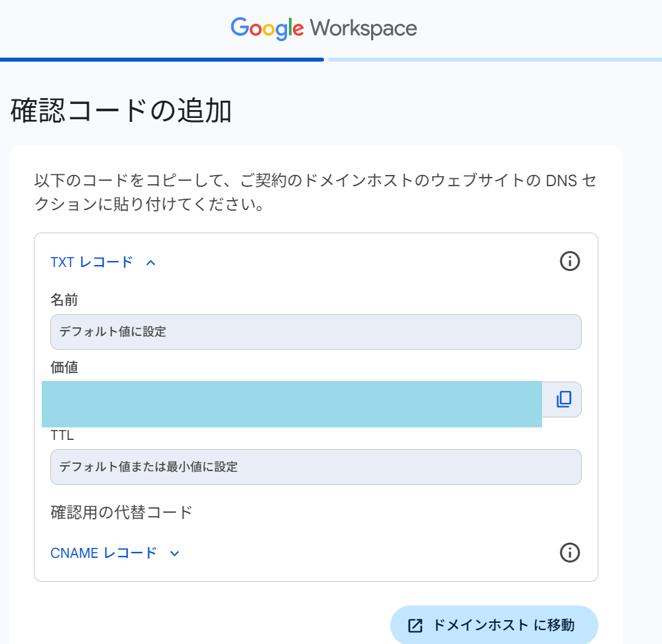Collapse TXT section via the up chevron
Screen dimensions: 662x644
coord(150,262)
